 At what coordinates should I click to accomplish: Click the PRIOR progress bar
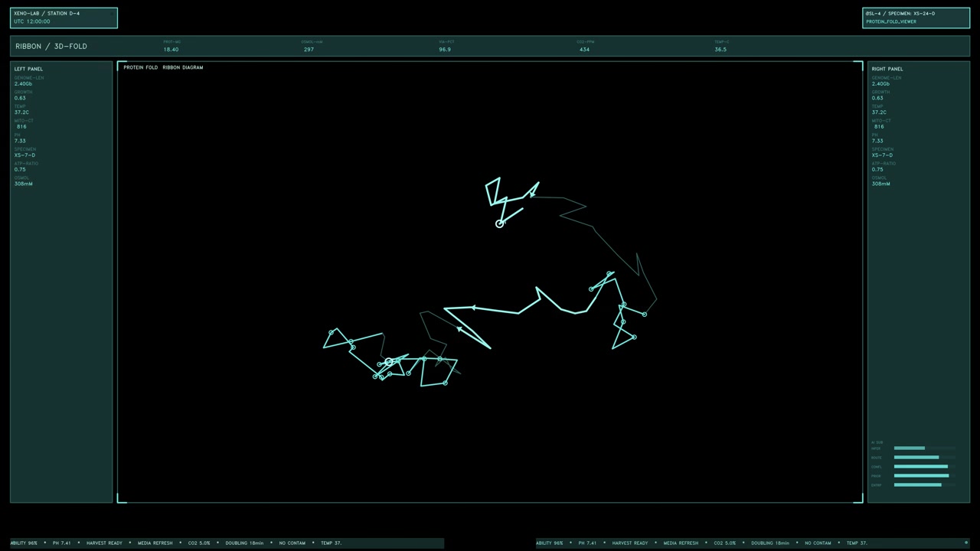pyautogui.click(x=925, y=476)
